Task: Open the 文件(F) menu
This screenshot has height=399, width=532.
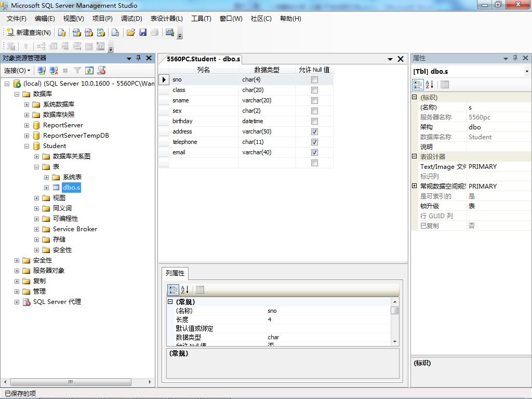Action: [x=16, y=19]
